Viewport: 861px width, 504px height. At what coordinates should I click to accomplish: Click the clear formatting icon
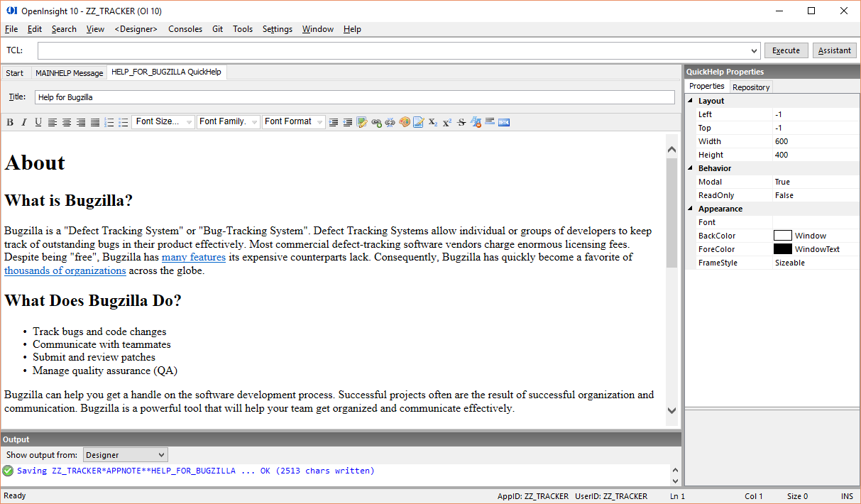(476, 122)
